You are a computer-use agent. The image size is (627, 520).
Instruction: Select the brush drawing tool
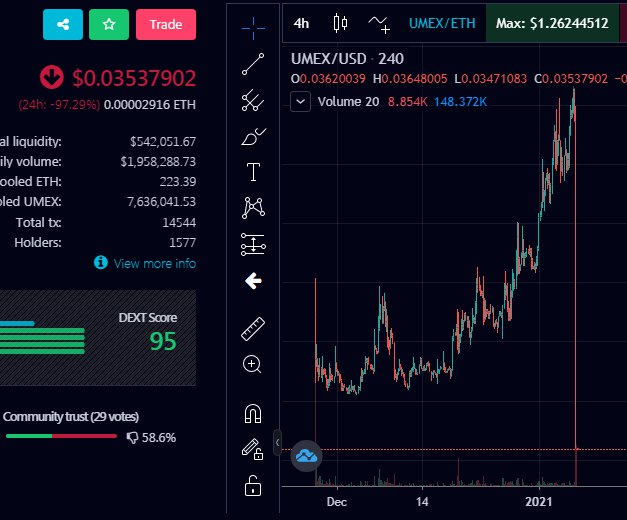pos(253,136)
